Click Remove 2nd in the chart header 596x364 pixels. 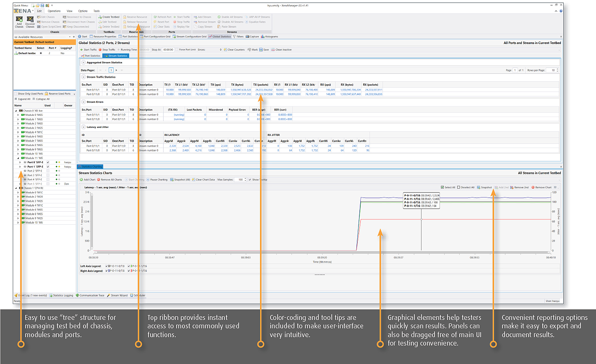(x=519, y=187)
